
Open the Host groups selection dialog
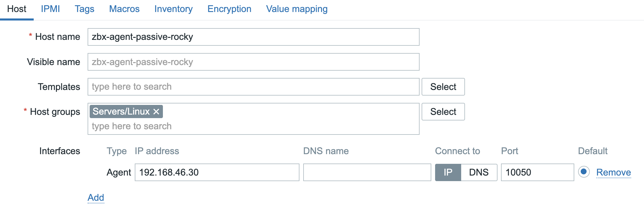coord(443,112)
